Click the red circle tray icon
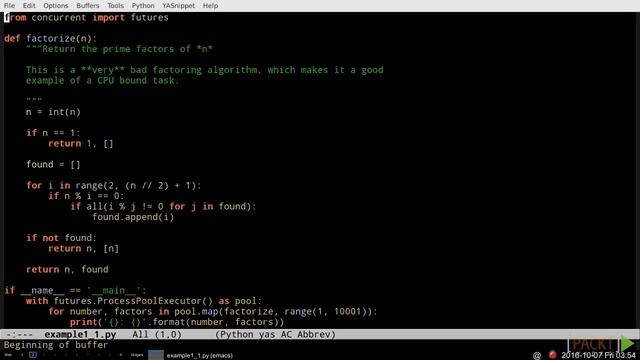 [552, 355]
